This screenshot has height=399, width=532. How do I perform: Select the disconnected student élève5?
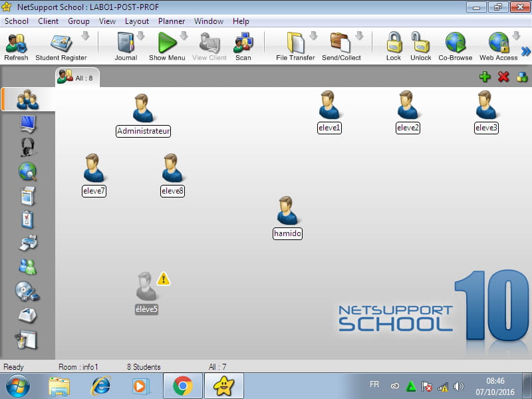pyautogui.click(x=146, y=293)
